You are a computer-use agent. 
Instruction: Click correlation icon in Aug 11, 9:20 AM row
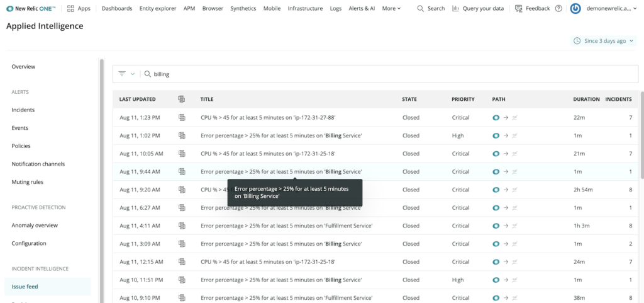[x=182, y=190]
